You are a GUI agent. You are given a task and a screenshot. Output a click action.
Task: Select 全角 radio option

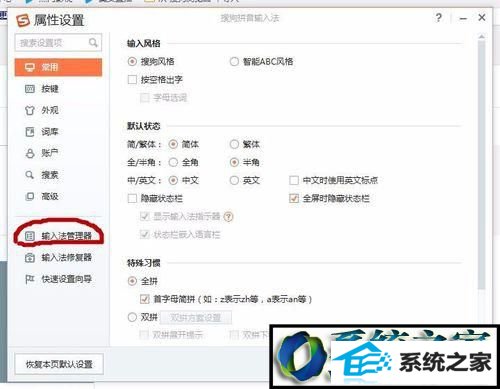[x=173, y=162]
